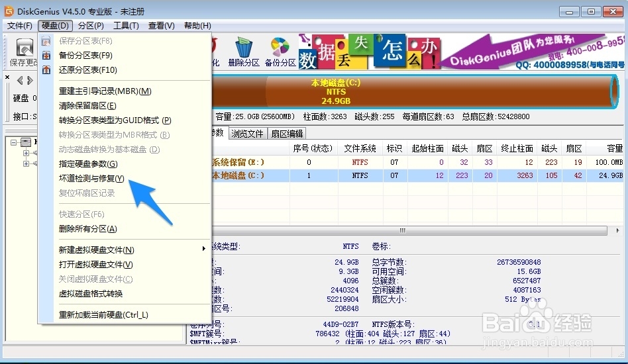This screenshot has height=364, width=628.
Task: Choose 备份分区表(F9) from the menu
Action: point(85,55)
